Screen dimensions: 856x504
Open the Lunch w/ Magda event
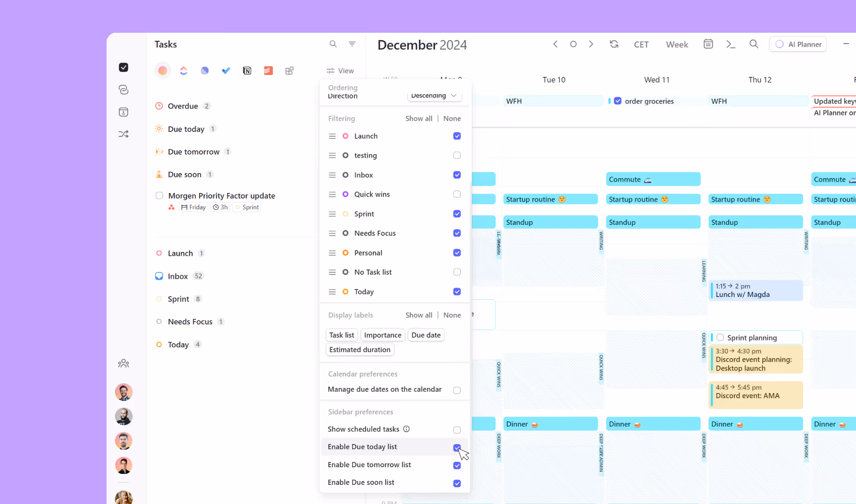(756, 291)
